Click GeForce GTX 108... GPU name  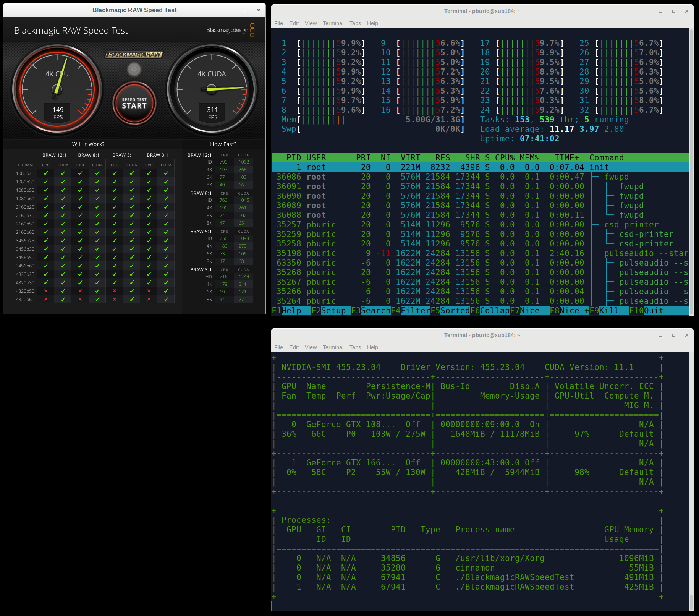pyautogui.click(x=351, y=425)
